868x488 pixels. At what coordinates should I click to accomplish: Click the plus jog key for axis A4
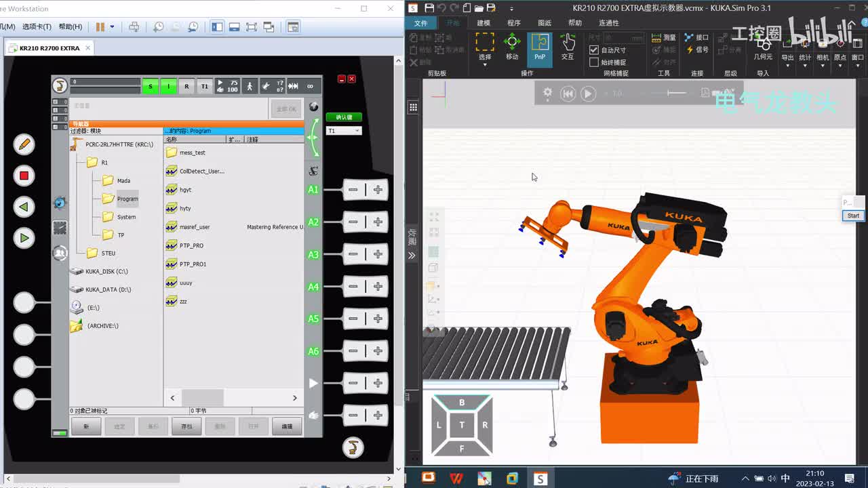378,286
